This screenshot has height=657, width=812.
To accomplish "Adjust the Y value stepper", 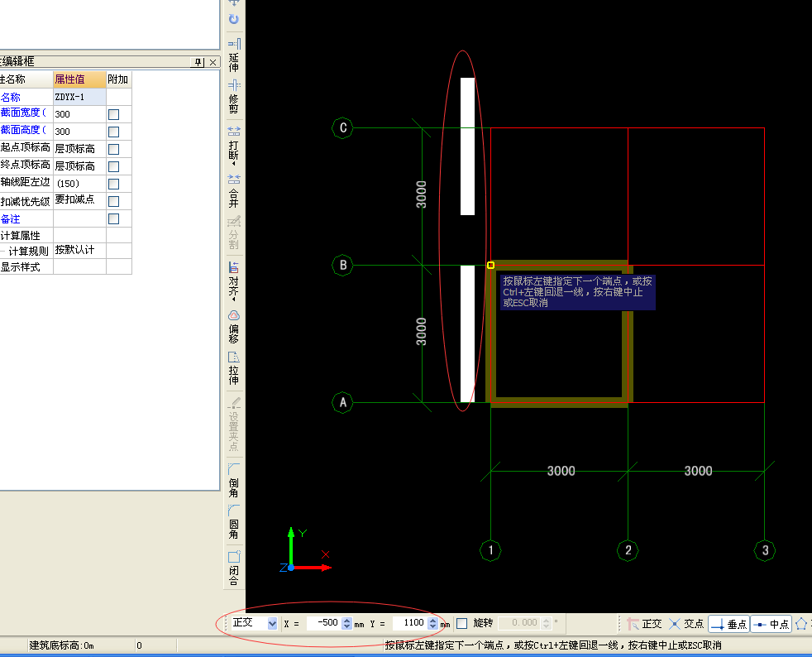I will (x=433, y=623).
